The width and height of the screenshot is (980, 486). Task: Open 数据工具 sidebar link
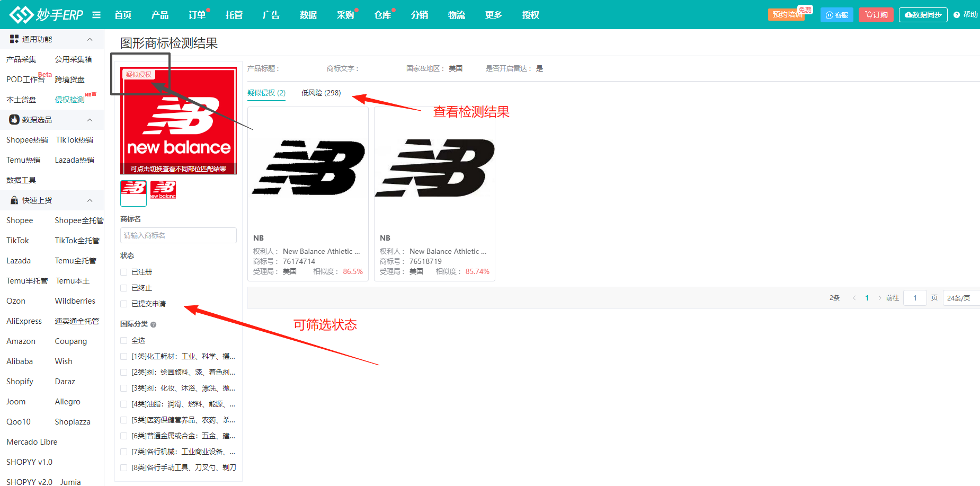point(21,180)
